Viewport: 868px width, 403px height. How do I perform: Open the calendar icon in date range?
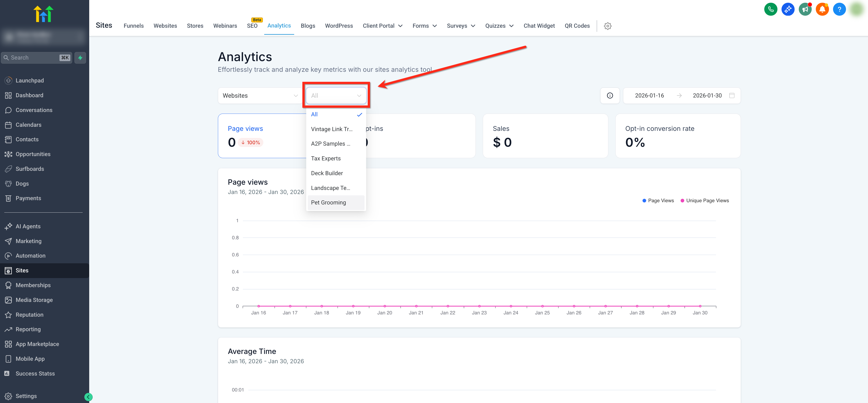732,96
